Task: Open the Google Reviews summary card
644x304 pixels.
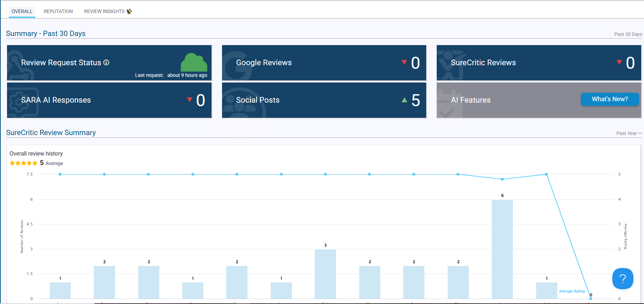Action: [x=324, y=63]
